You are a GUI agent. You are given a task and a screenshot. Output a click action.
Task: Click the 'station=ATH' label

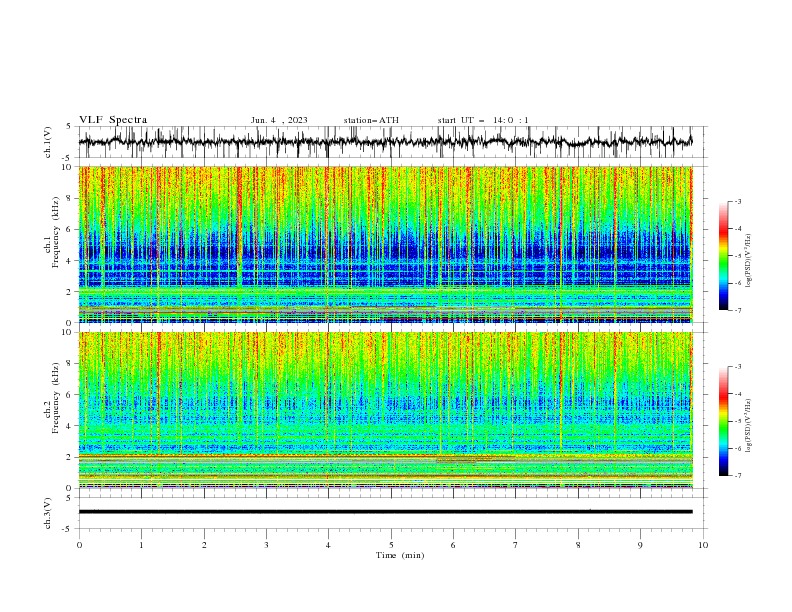[371, 120]
